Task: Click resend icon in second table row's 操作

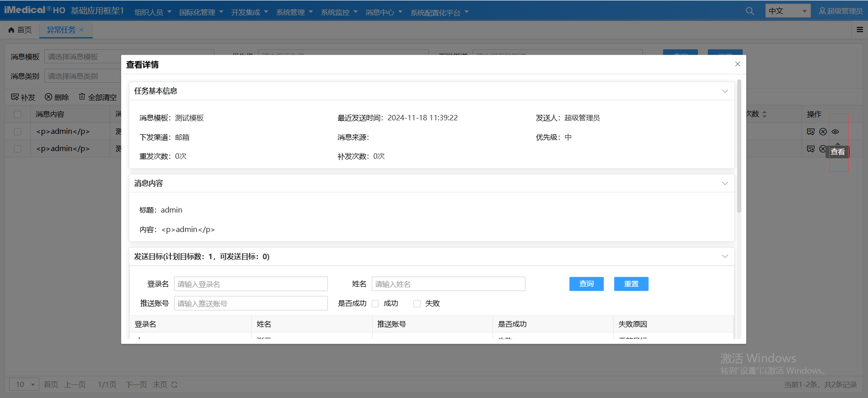Action: click(x=811, y=149)
